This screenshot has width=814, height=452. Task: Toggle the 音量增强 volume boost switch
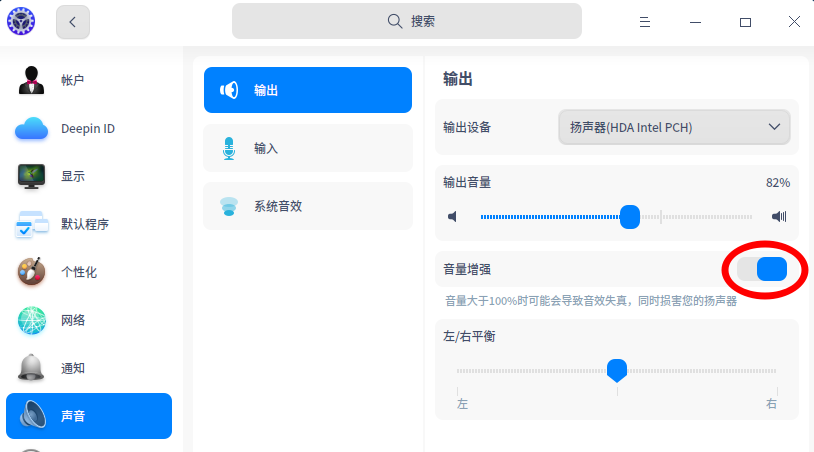762,269
